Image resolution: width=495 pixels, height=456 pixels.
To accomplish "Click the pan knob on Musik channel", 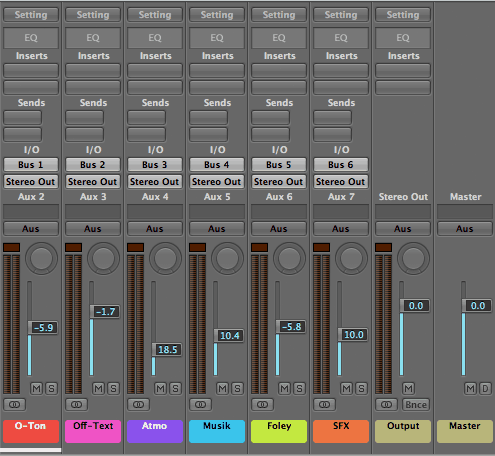I will pyautogui.click(x=227, y=258).
